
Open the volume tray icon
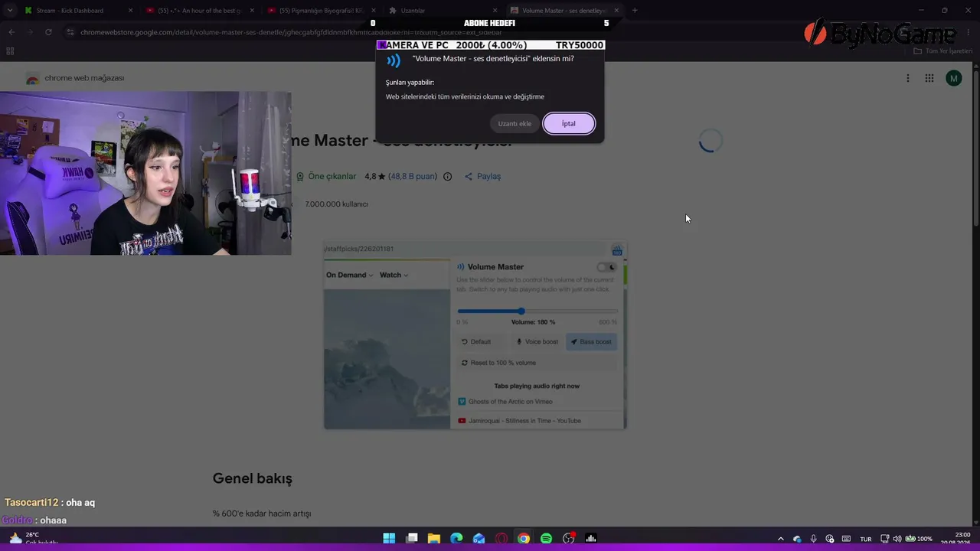tap(897, 539)
